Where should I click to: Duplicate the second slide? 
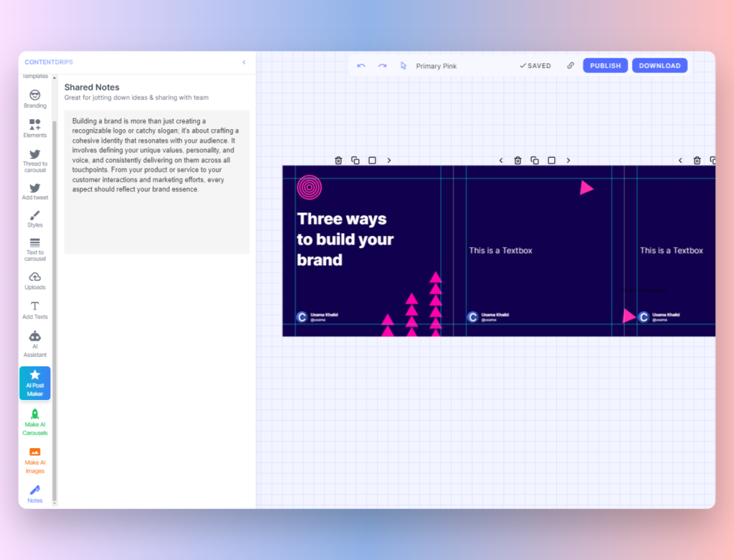pos(535,161)
